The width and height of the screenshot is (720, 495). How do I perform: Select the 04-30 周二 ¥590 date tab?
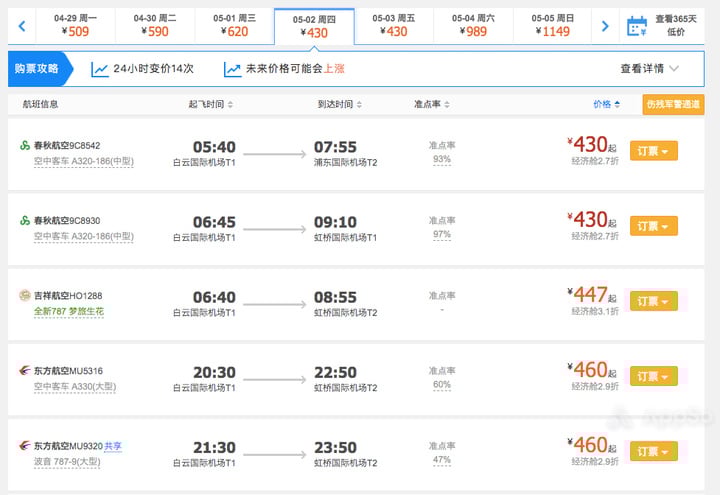click(x=155, y=26)
